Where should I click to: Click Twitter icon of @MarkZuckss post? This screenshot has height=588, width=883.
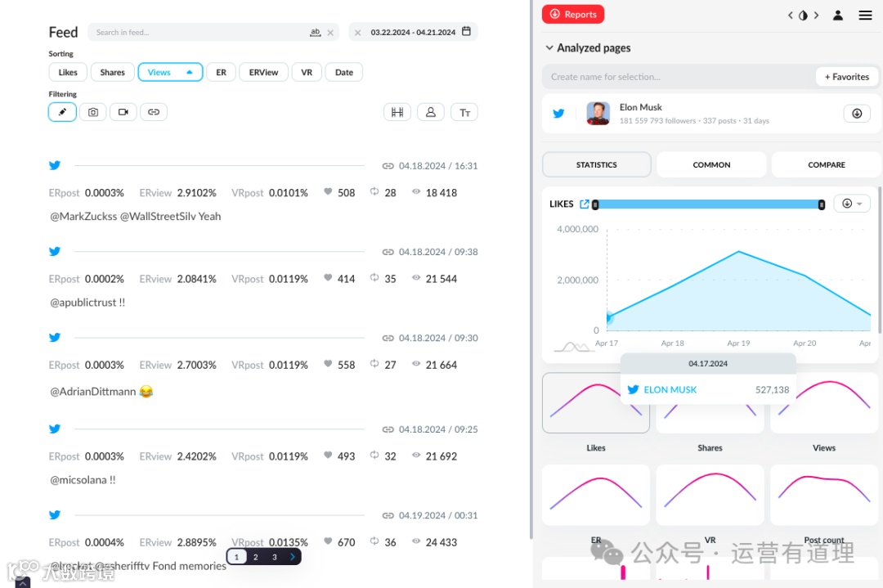pos(55,165)
